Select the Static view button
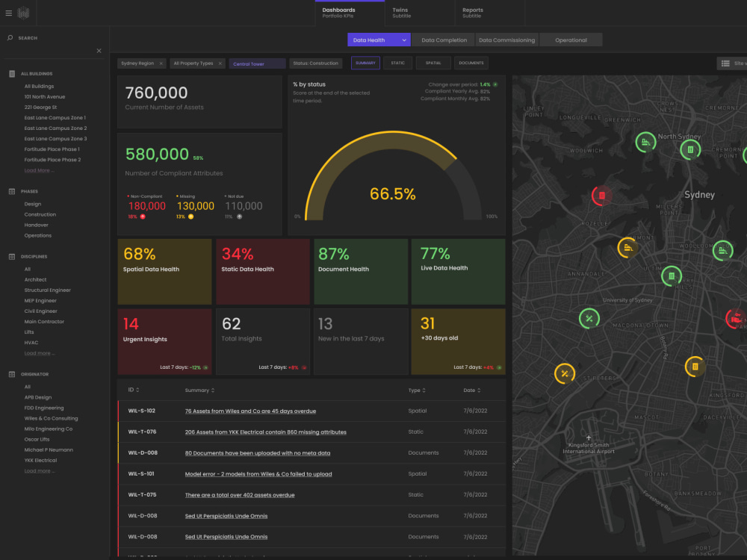The image size is (747, 560). (398, 63)
